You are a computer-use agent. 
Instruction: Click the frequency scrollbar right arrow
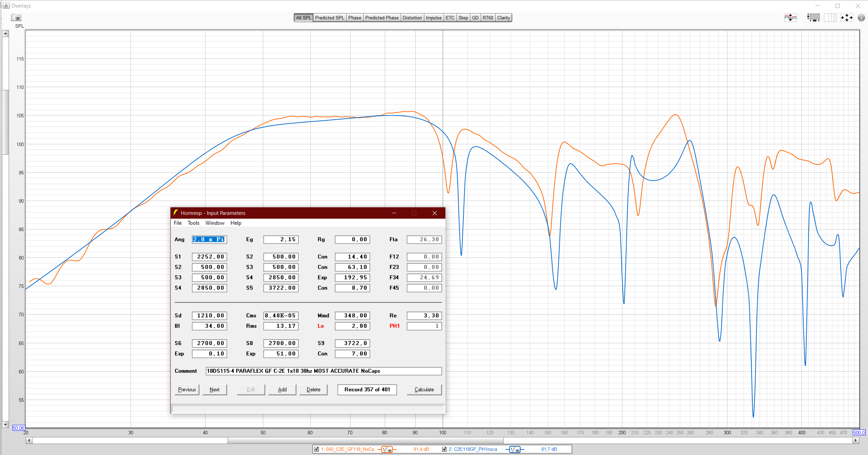pos(856,440)
